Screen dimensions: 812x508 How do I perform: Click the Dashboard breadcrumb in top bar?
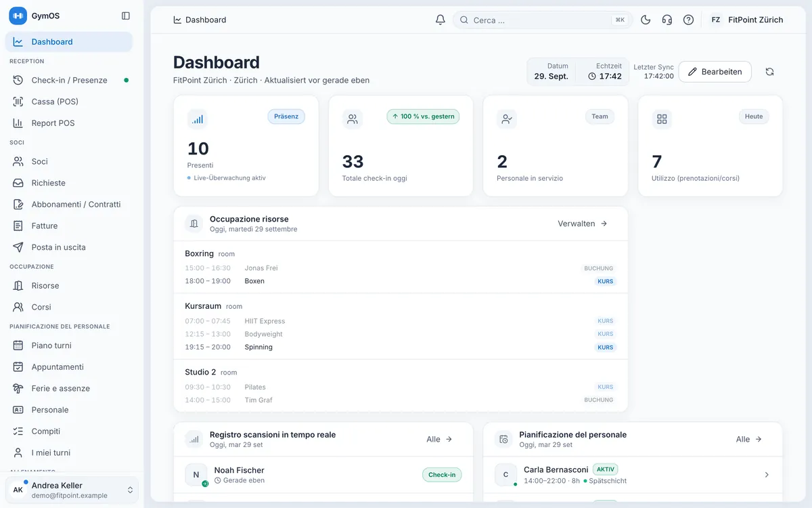tap(200, 20)
